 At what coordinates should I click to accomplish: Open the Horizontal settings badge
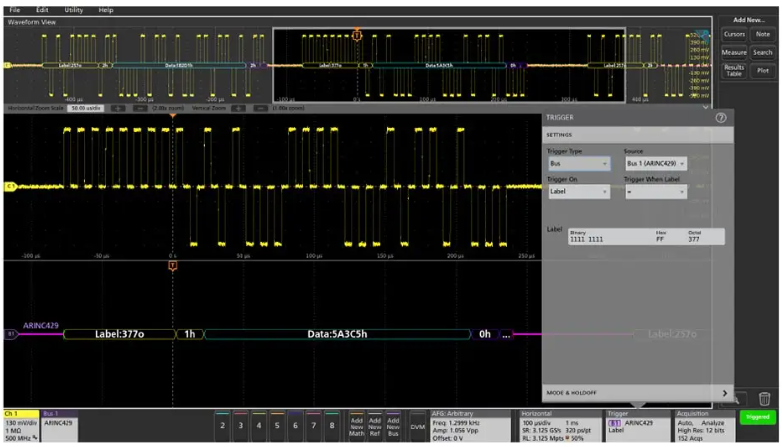[560, 426]
